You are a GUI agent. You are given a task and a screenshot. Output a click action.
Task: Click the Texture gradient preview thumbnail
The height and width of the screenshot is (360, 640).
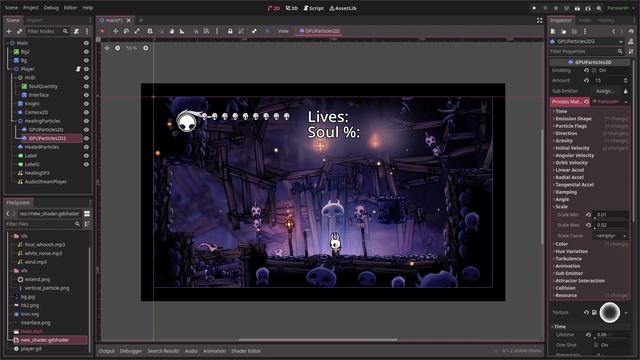pos(609,313)
